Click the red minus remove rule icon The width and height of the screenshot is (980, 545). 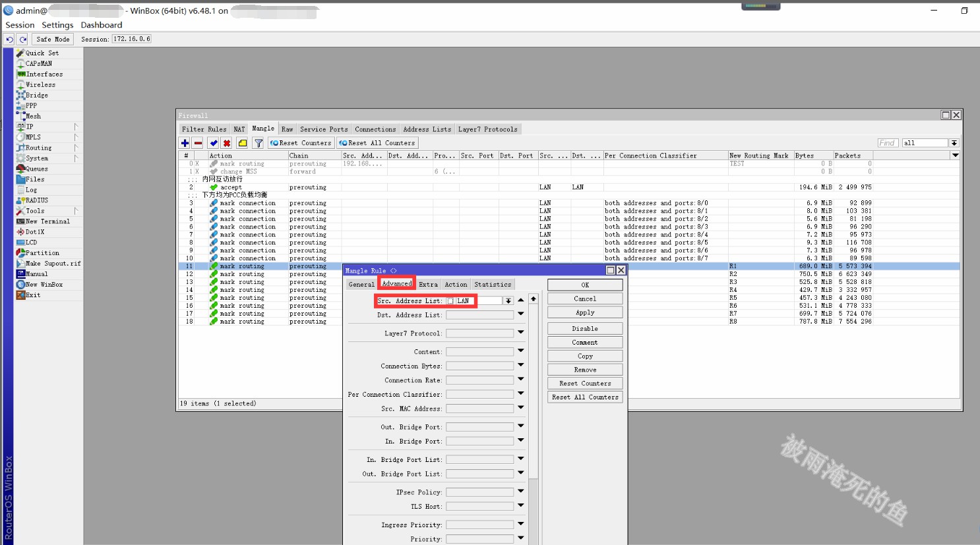[198, 143]
